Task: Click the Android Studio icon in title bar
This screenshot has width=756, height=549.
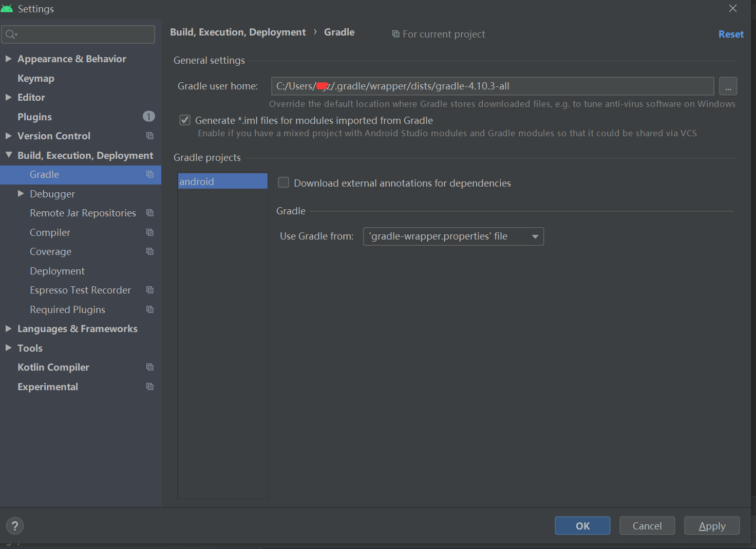Action: pos(7,9)
